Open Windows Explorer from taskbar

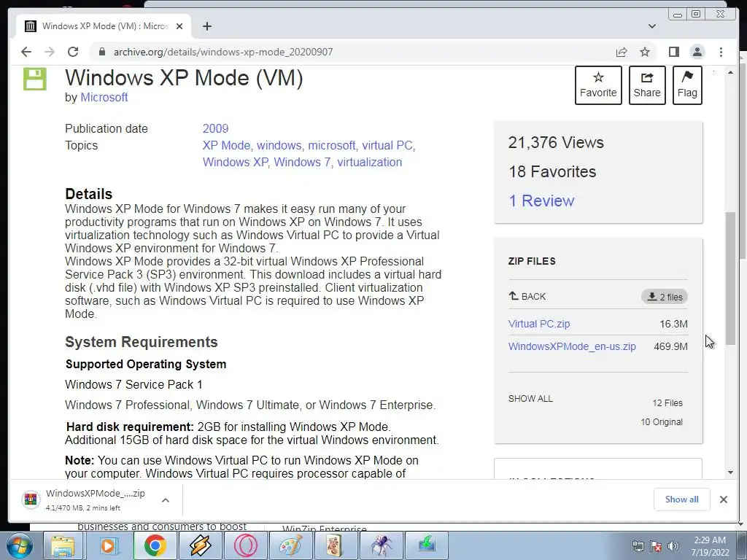coord(63,545)
